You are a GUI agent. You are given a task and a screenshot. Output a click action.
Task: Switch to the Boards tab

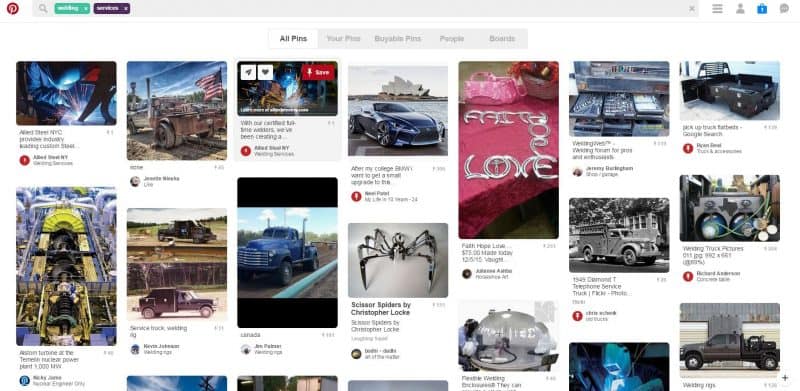tap(503, 39)
